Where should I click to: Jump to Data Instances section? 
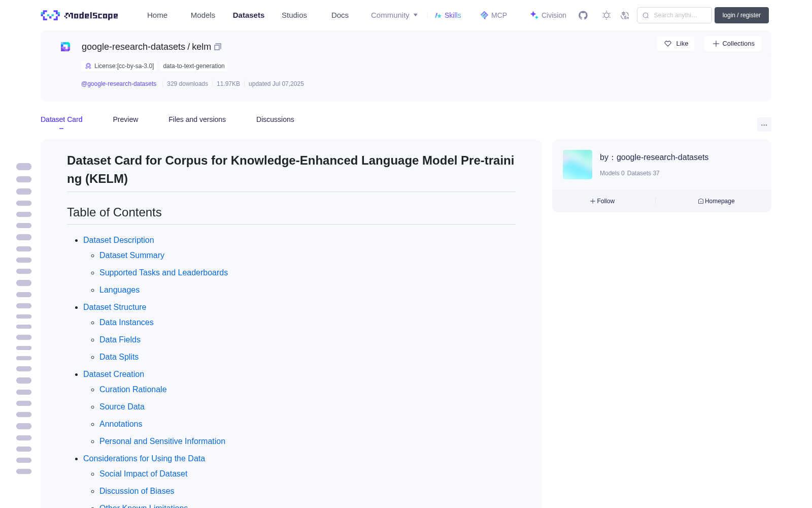(126, 322)
